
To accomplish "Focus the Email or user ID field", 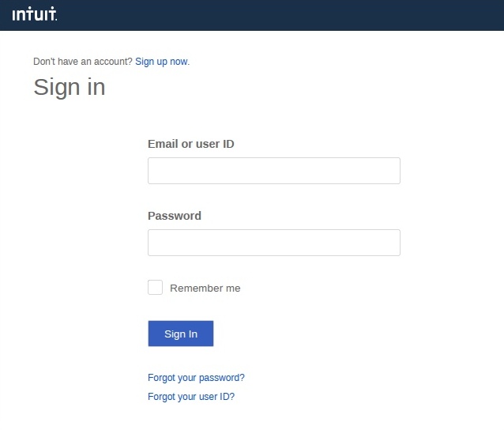I will (273, 171).
